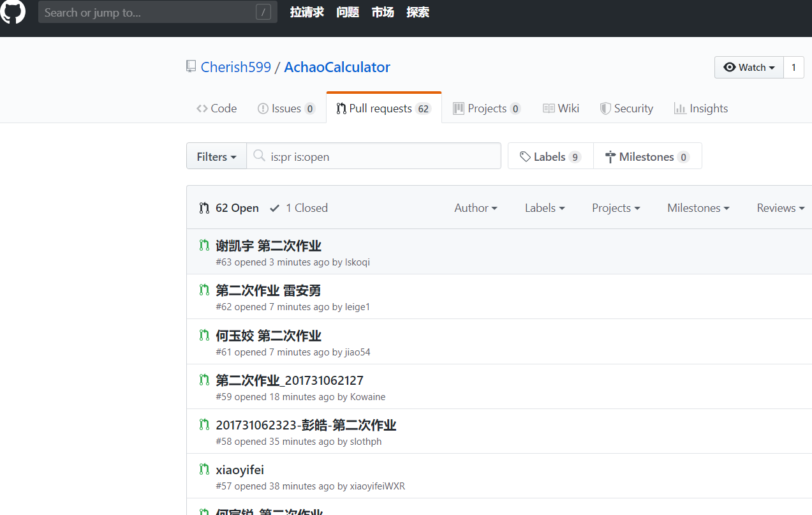
Task: Open pull request 第二次作业 雷安勇
Action: (x=269, y=290)
